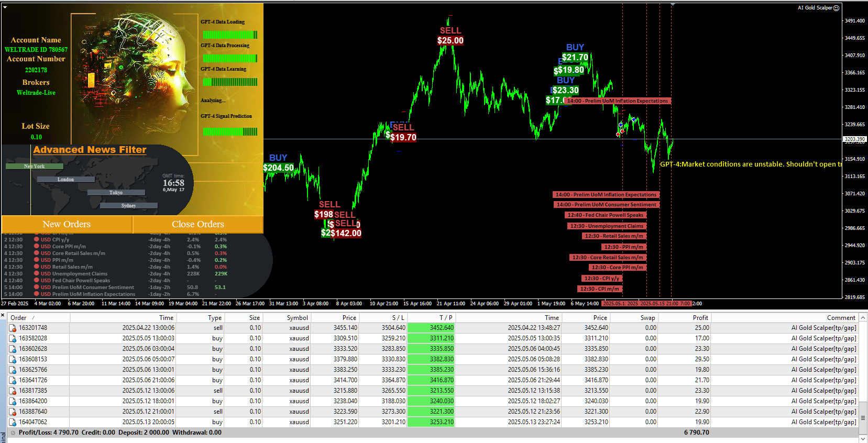This screenshot has height=443, width=868.
Task: Click the Close Orders button
Action: 198,224
